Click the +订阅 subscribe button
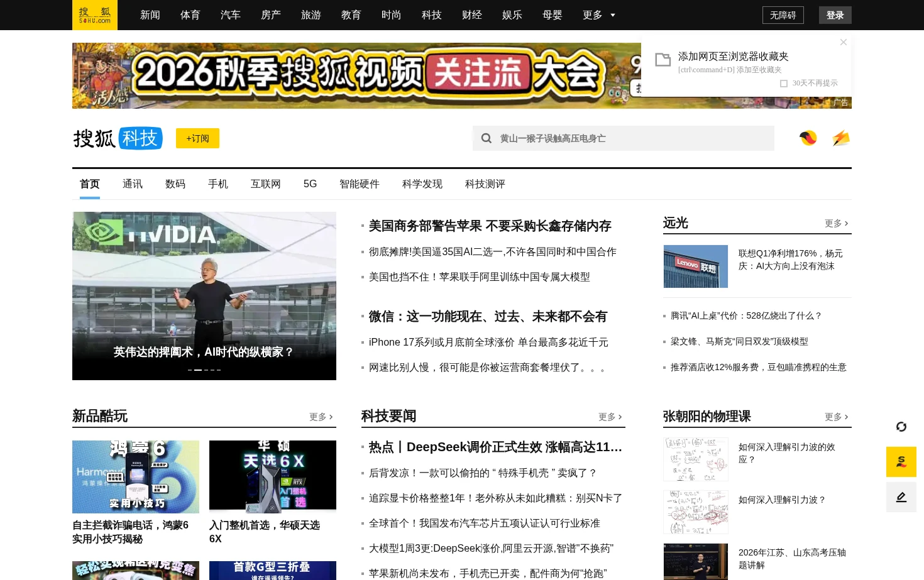This screenshot has height=580, width=924. pos(197,138)
